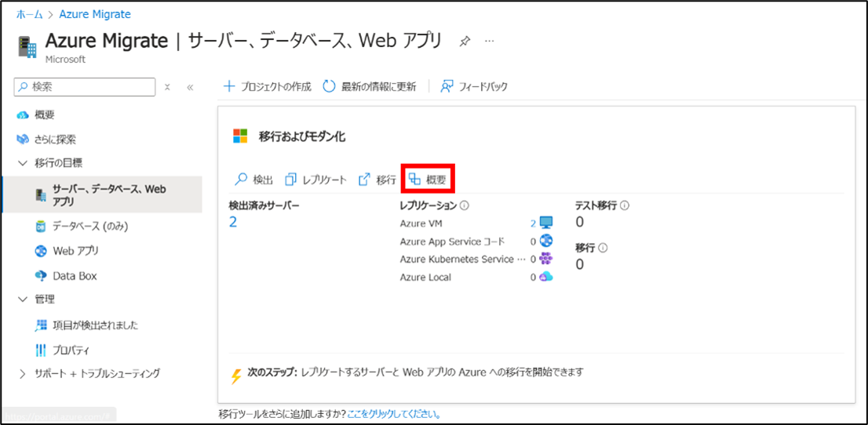This screenshot has width=868, height=425.
Task: Clear the search box with X icon
Action: [167, 88]
